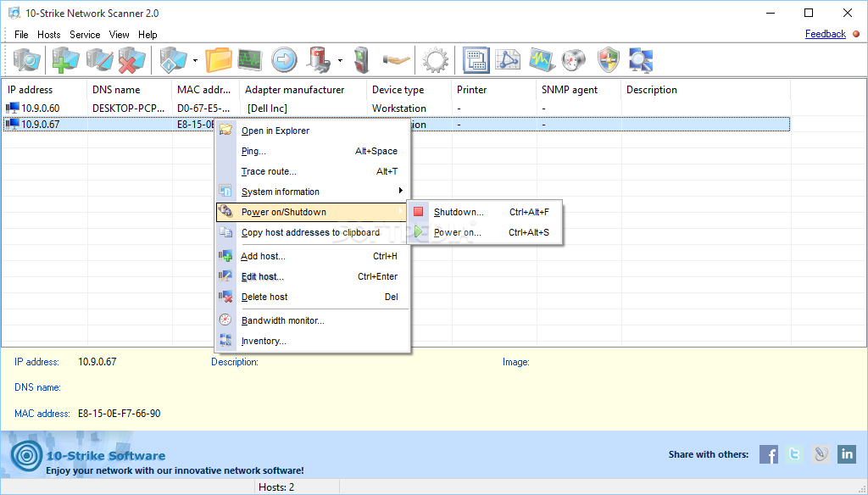The width and height of the screenshot is (868, 495).
Task: Open the Hosts menu
Action: (48, 35)
